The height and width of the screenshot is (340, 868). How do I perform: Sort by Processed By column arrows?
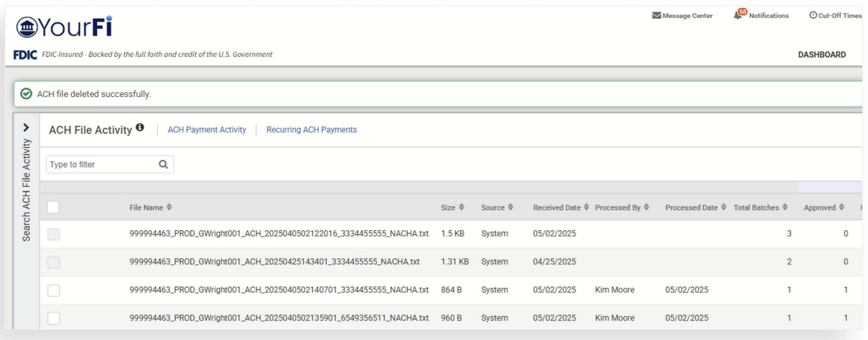pos(646,207)
